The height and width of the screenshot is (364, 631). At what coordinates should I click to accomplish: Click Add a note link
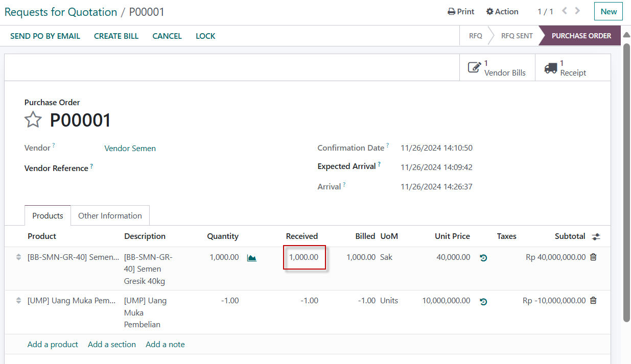tap(165, 344)
